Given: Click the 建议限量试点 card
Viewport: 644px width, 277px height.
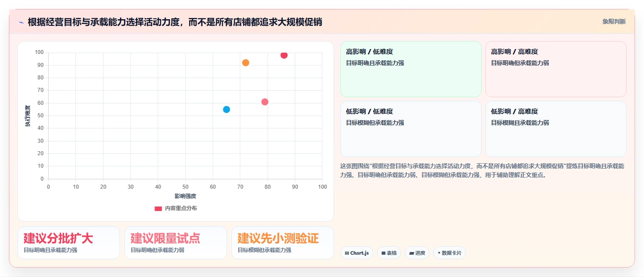Looking at the screenshot, I should tap(176, 243).
